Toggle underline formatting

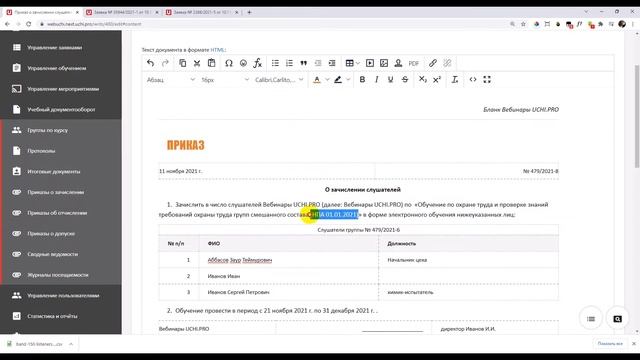click(391, 80)
